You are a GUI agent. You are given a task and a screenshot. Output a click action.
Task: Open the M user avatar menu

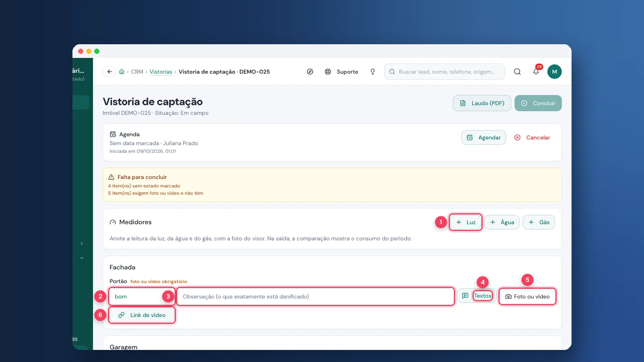(x=554, y=72)
